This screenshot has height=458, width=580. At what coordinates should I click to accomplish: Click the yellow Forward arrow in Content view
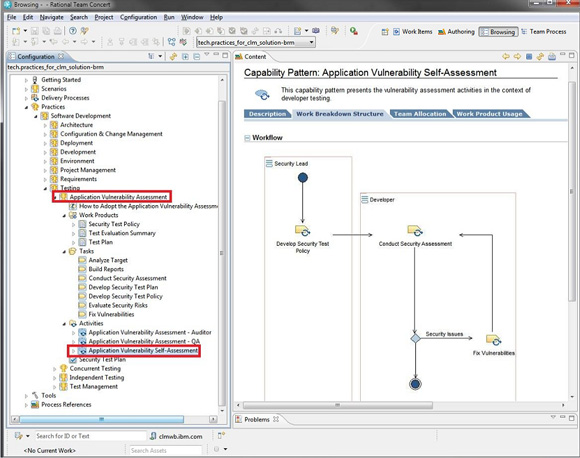517,57
